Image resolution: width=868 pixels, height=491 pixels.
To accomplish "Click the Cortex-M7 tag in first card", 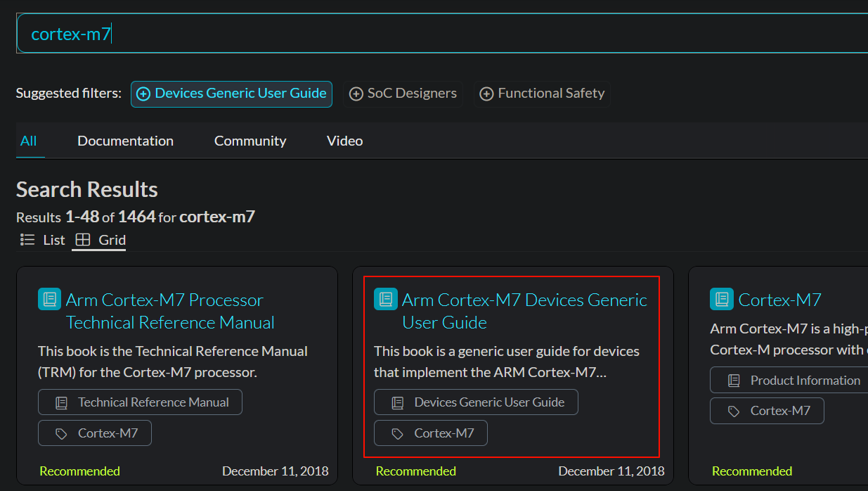I will [95, 433].
